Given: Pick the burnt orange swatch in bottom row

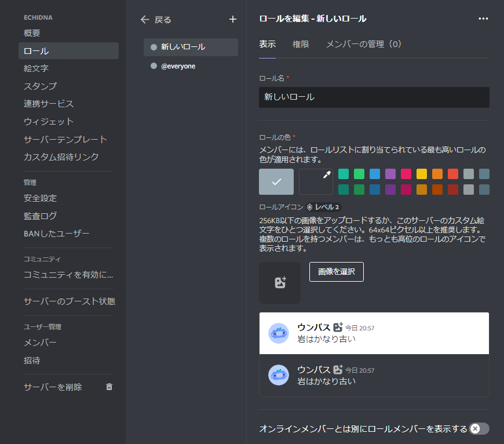Looking at the screenshot, I should [x=437, y=190].
